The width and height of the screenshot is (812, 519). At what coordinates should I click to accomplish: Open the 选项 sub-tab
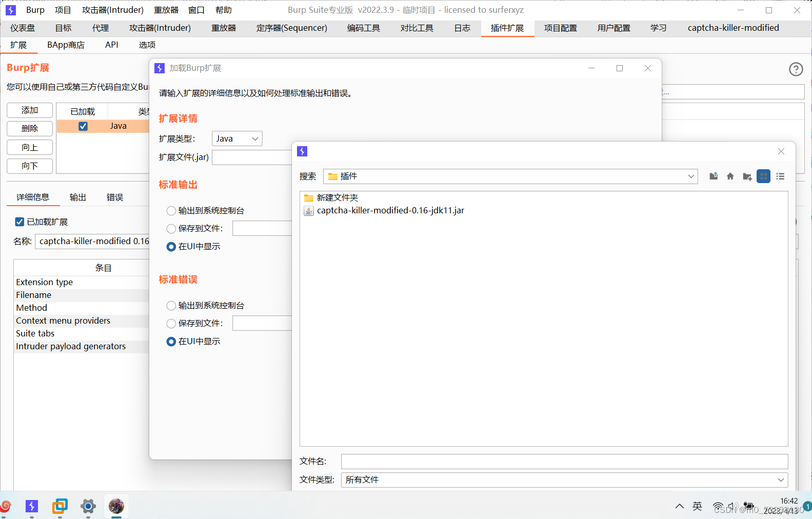pyautogui.click(x=147, y=45)
